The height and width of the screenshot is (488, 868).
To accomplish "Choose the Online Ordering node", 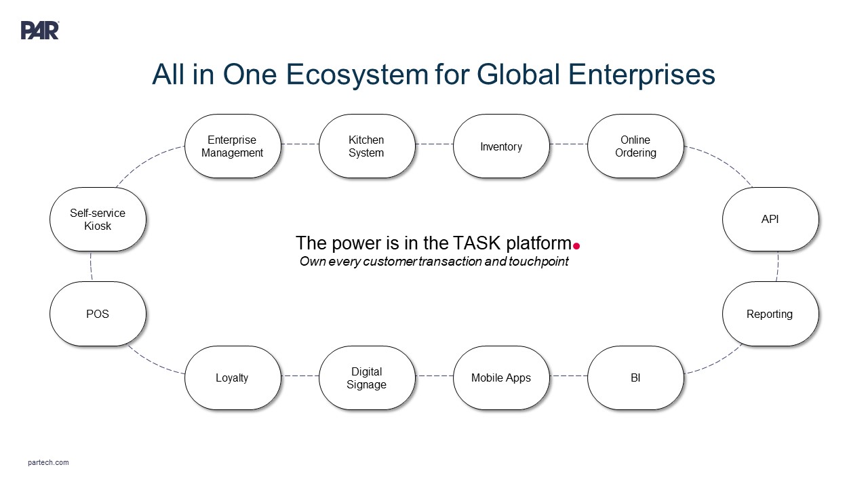I will [635, 146].
